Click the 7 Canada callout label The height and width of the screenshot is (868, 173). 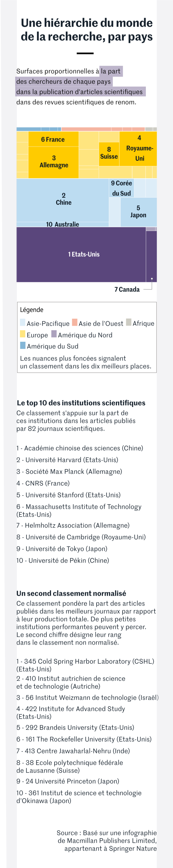click(x=127, y=289)
